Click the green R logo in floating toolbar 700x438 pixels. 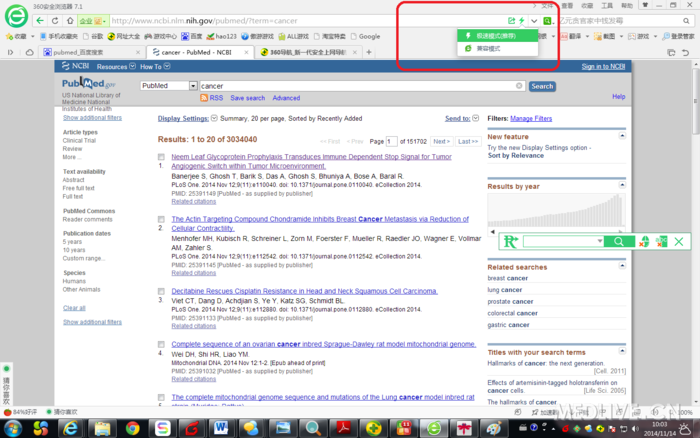click(x=511, y=242)
